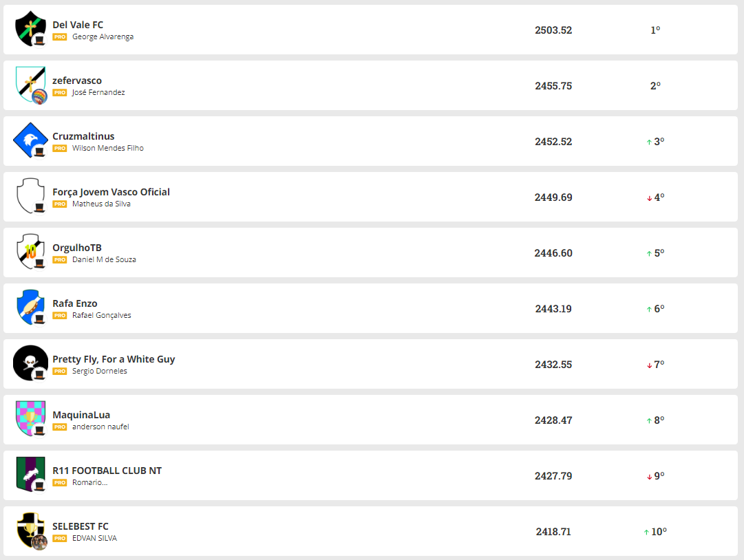Click green up arrow at 3rd position

pyautogui.click(x=648, y=142)
